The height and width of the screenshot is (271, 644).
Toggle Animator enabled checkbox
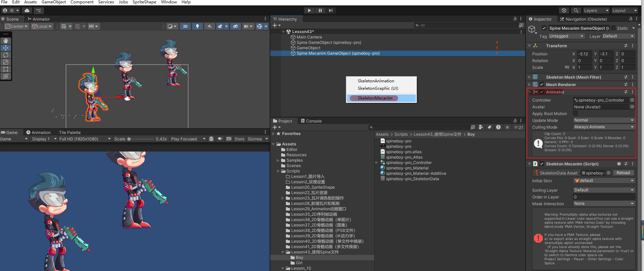542,92
